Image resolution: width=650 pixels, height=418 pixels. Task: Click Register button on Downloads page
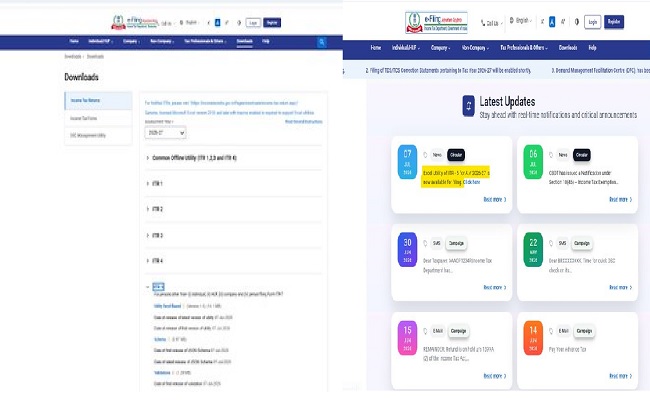272,23
